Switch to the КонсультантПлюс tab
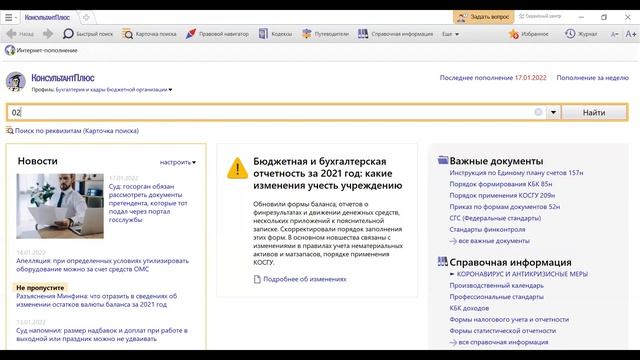640x360 pixels. (x=47, y=18)
